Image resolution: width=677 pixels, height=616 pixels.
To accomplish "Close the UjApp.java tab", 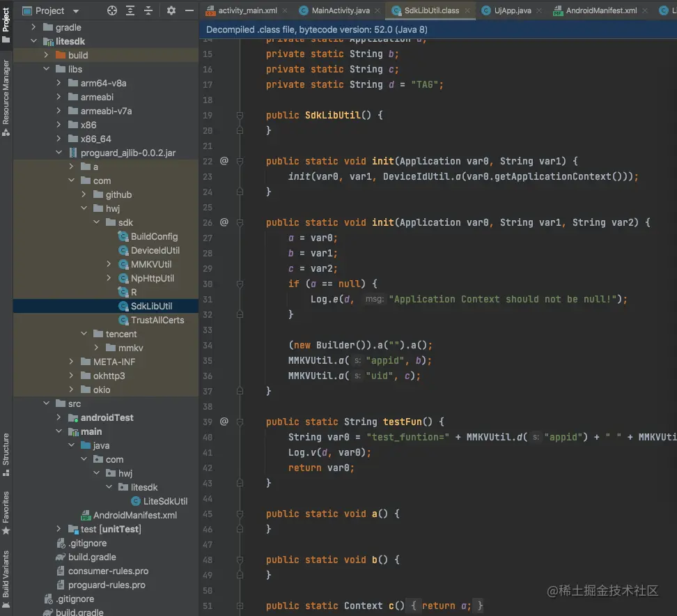I will [539, 10].
